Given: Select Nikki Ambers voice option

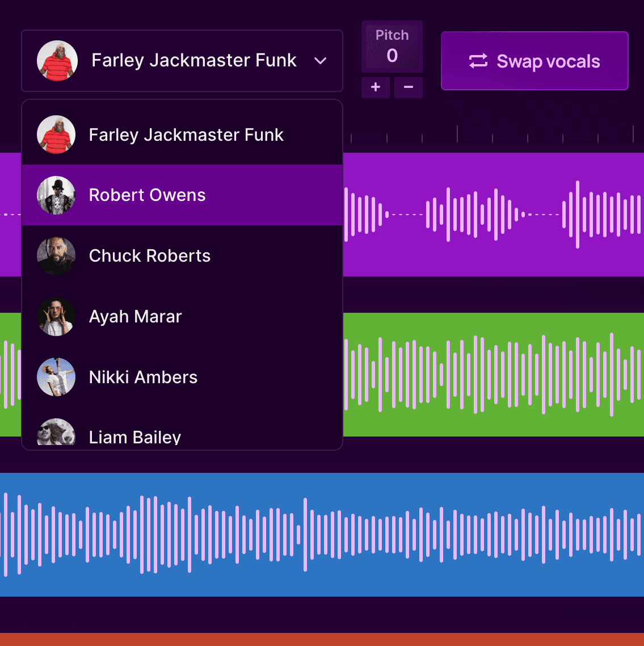Looking at the screenshot, I should tap(144, 377).
